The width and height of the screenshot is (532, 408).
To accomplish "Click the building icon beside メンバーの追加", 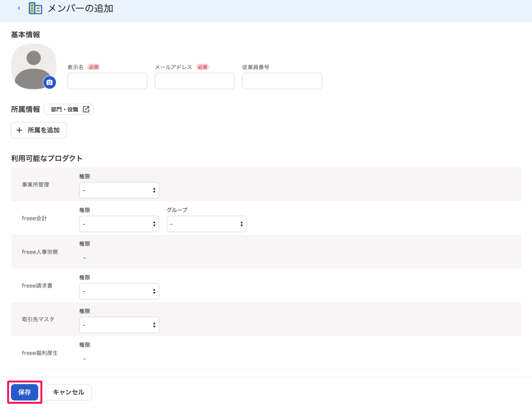I will (35, 8).
